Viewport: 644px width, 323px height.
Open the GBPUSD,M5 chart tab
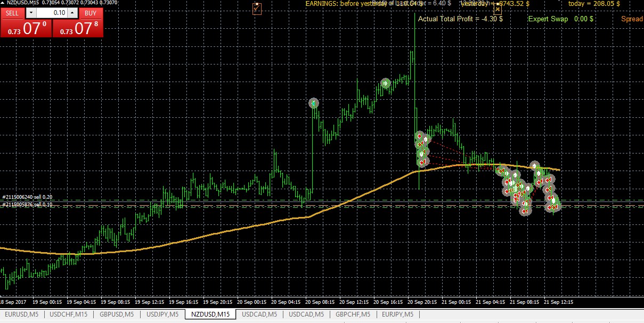(117, 314)
